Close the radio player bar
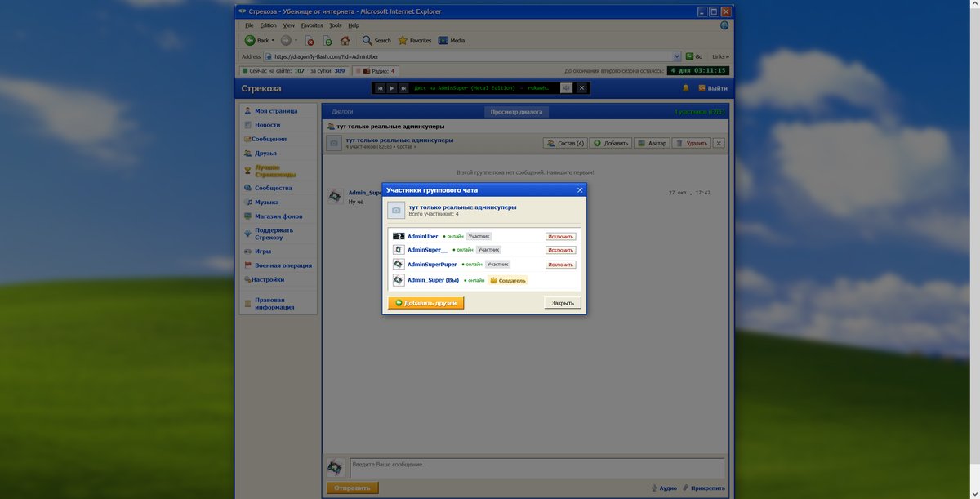This screenshot has width=980, height=499. pos(581,87)
